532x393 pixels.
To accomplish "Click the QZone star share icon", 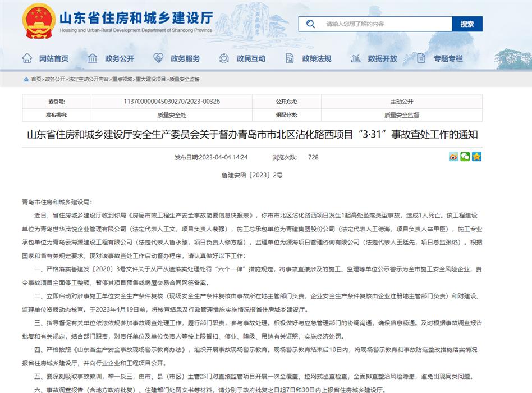I will click(x=476, y=157).
